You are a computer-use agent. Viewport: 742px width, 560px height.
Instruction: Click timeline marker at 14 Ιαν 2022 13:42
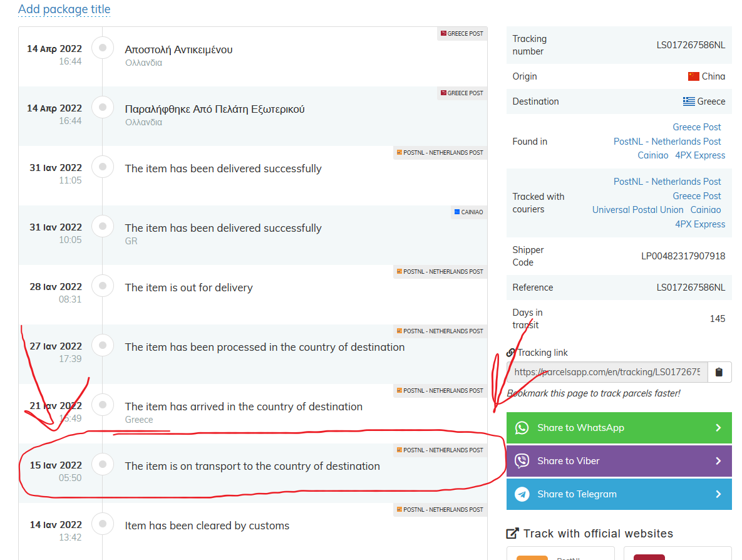click(x=103, y=524)
